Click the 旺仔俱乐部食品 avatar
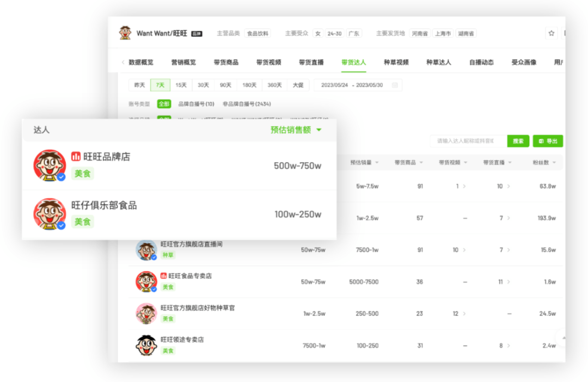588x382 pixels. tap(49, 214)
